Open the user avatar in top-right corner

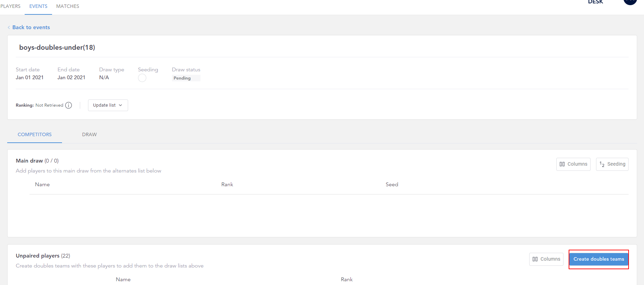pyautogui.click(x=630, y=2)
